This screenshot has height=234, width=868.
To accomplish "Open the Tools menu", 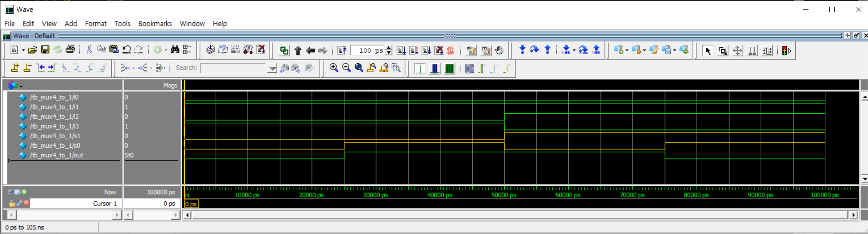I will (x=122, y=24).
